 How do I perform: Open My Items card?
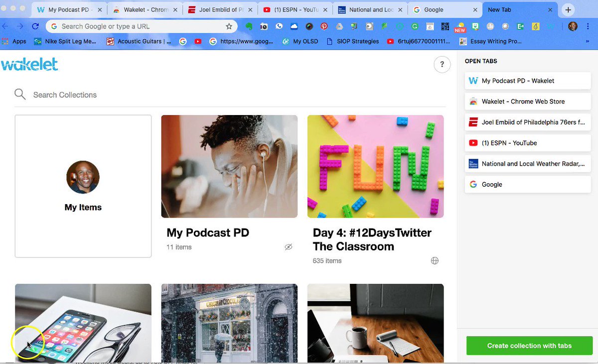pyautogui.click(x=83, y=186)
